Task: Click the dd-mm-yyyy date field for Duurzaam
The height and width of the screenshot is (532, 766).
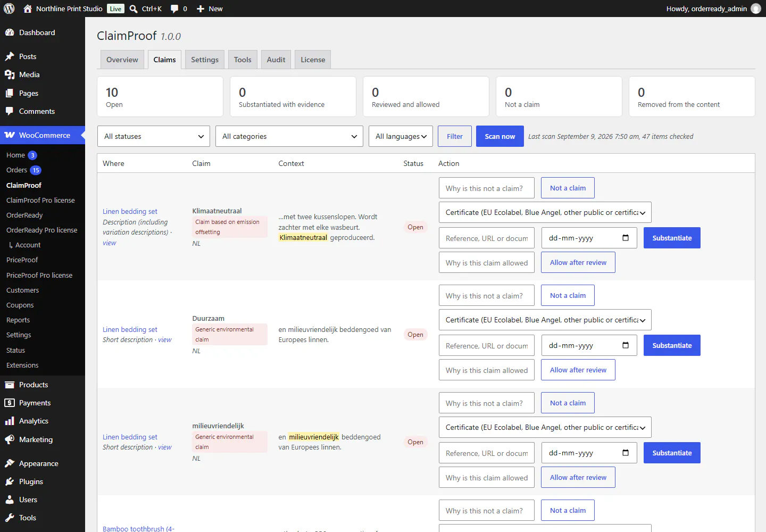Action: [589, 345]
